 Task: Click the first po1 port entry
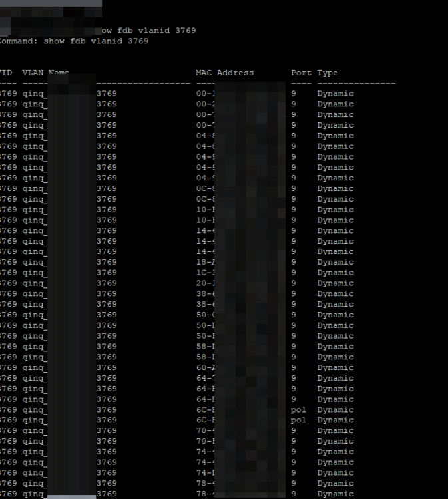click(x=298, y=410)
